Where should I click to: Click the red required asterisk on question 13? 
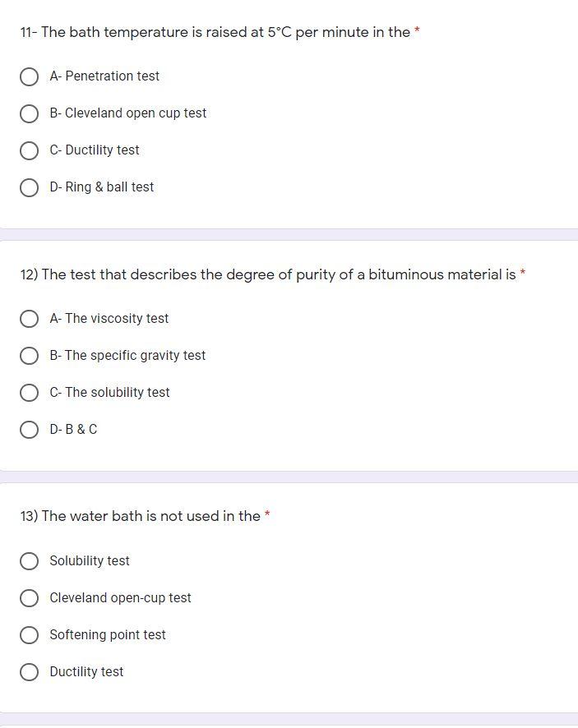(x=267, y=515)
